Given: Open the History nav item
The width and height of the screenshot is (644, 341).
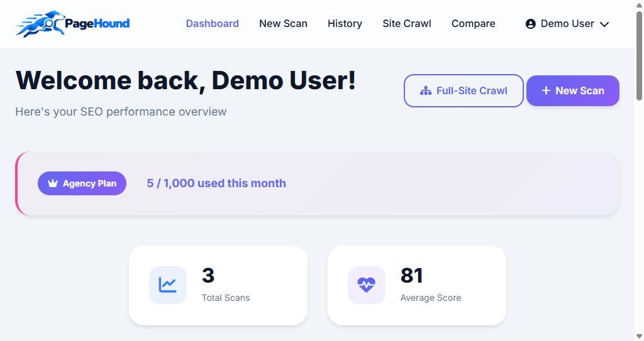Looking at the screenshot, I should (345, 23).
